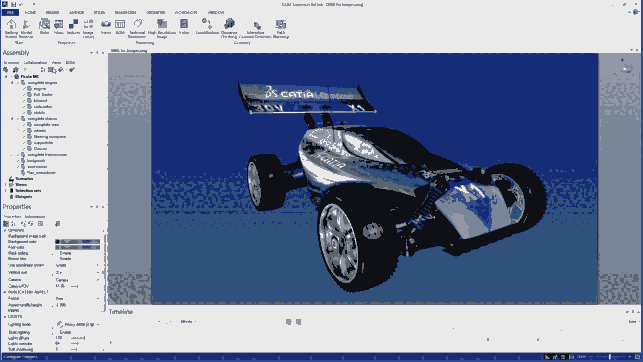Collapse the complete engine node
The width and height of the screenshot is (643, 362).
(x=12, y=82)
